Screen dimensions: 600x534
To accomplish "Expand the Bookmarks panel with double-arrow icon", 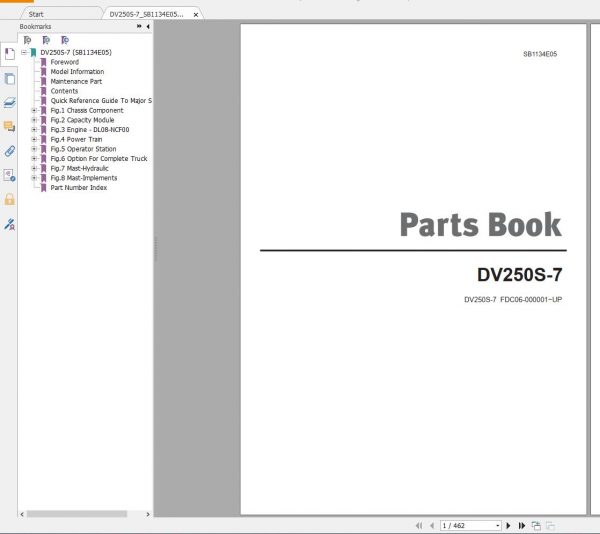I will [139, 26].
